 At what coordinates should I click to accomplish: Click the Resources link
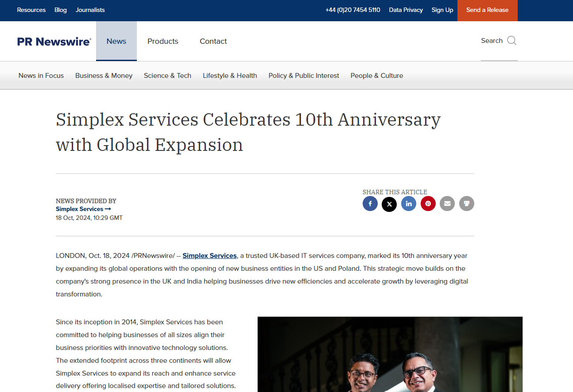coord(31,10)
